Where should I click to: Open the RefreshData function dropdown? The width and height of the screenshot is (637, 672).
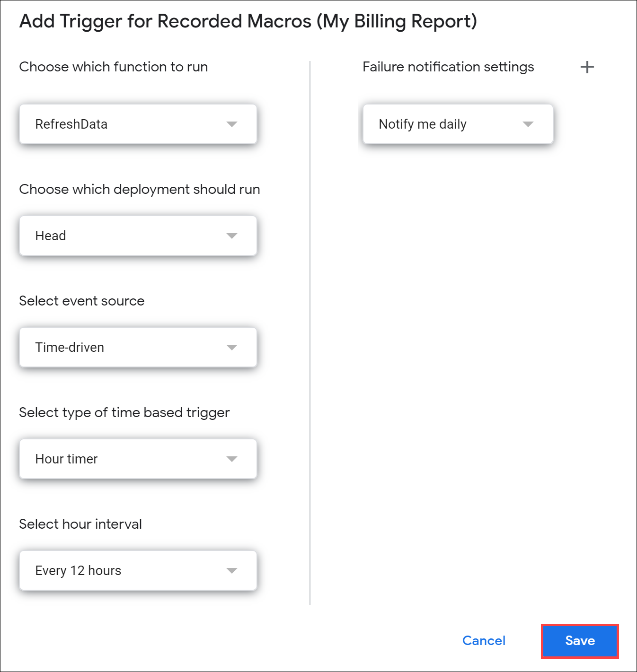(138, 124)
